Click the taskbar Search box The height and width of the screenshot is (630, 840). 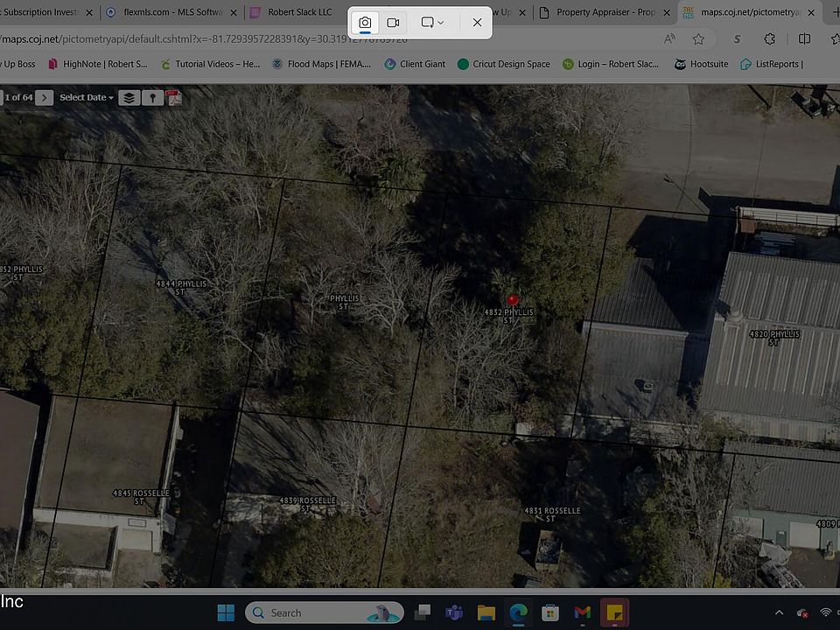click(325, 612)
